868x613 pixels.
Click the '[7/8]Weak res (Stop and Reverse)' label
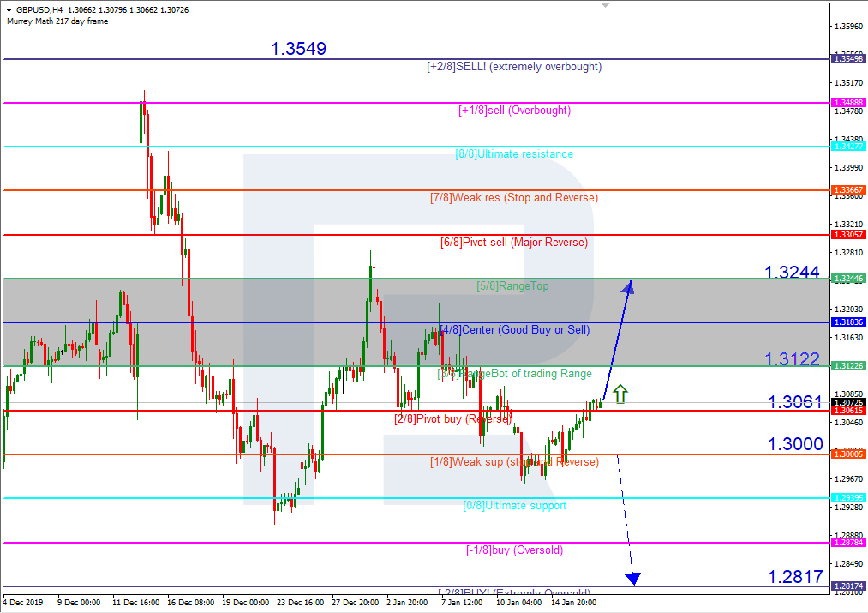(x=514, y=198)
